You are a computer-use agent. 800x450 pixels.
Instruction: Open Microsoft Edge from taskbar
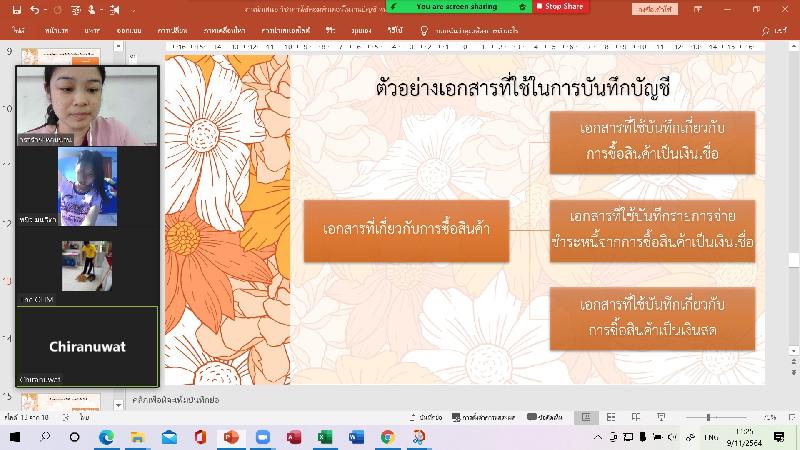107,437
